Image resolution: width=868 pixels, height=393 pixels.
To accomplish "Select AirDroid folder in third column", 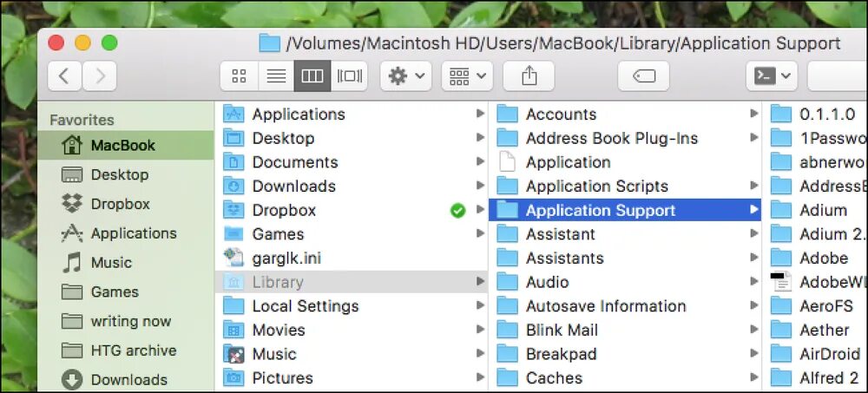I will pos(815,354).
